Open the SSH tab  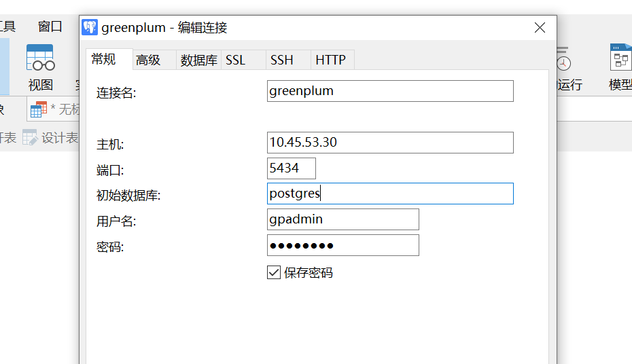click(x=288, y=60)
